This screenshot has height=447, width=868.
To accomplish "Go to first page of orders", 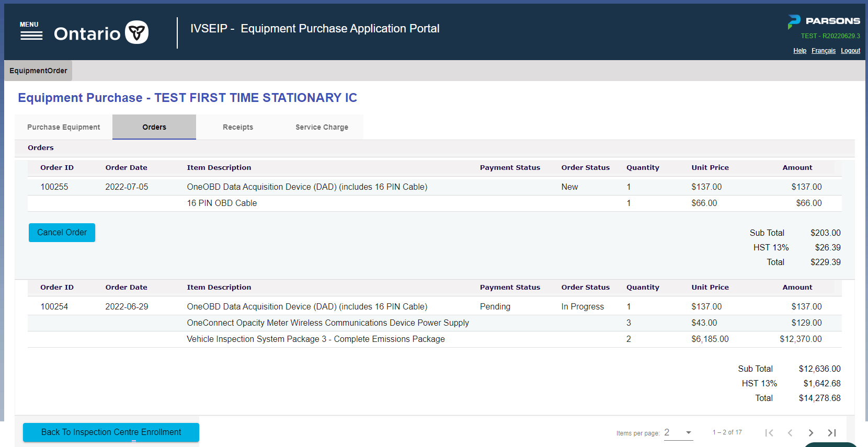I will point(769,433).
